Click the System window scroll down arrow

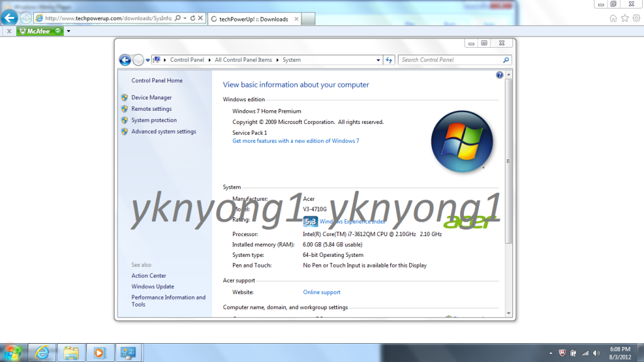click(509, 314)
